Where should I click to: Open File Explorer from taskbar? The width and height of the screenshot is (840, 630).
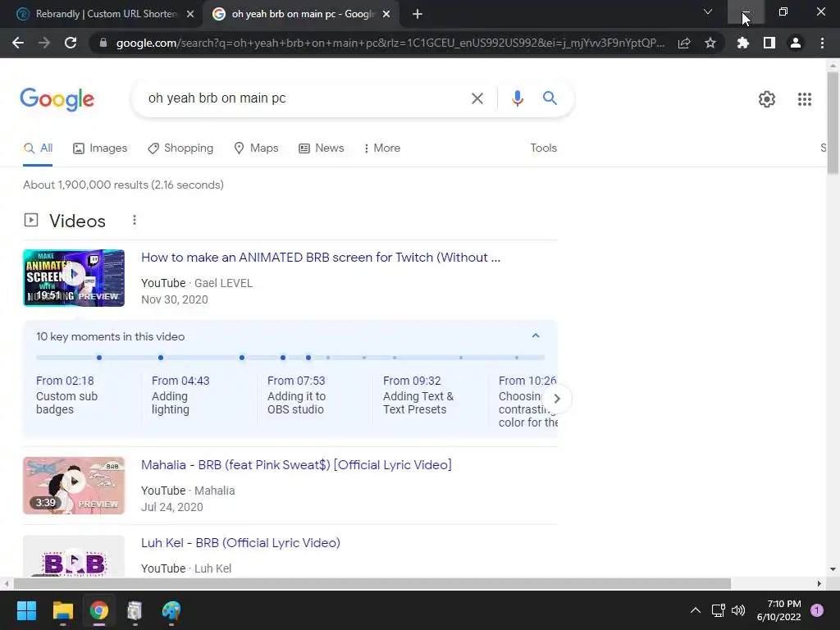point(62,610)
